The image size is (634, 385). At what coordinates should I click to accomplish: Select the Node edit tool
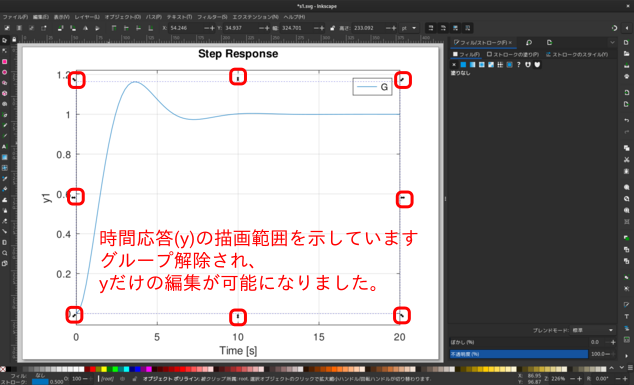point(4,51)
